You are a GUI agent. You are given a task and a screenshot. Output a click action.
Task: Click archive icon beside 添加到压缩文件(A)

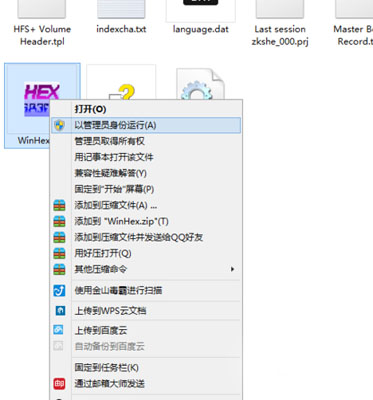click(x=59, y=205)
